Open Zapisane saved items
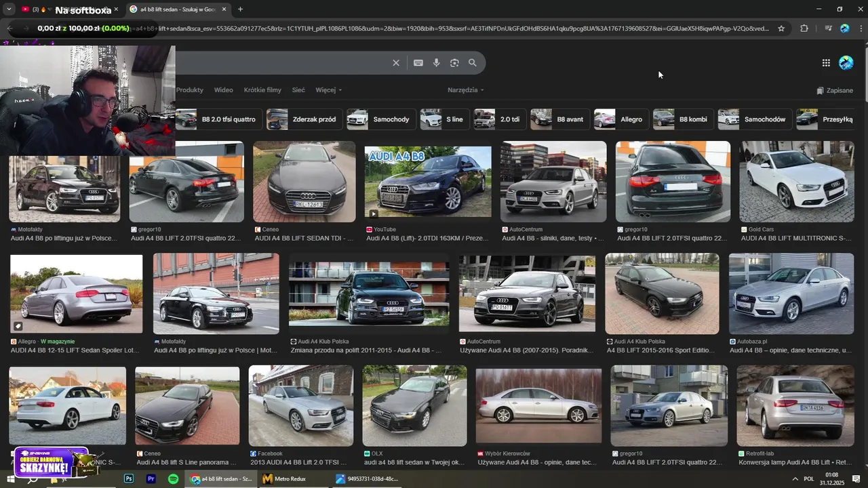This screenshot has width=868, height=488. 835,90
